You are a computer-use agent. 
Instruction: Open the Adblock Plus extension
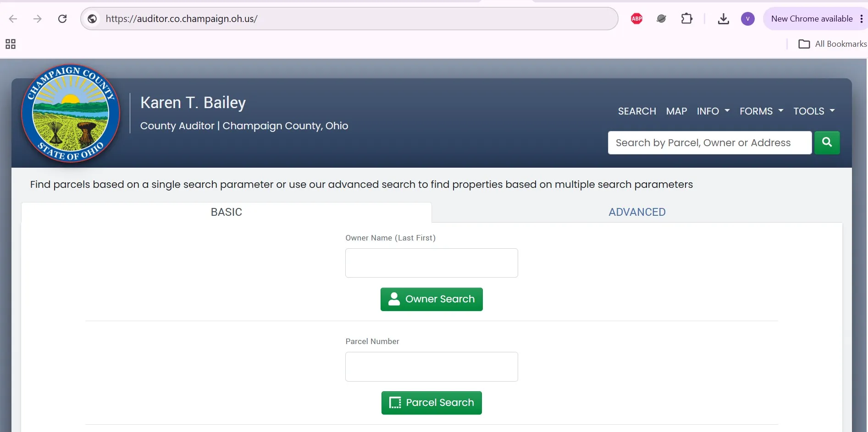[636, 19]
